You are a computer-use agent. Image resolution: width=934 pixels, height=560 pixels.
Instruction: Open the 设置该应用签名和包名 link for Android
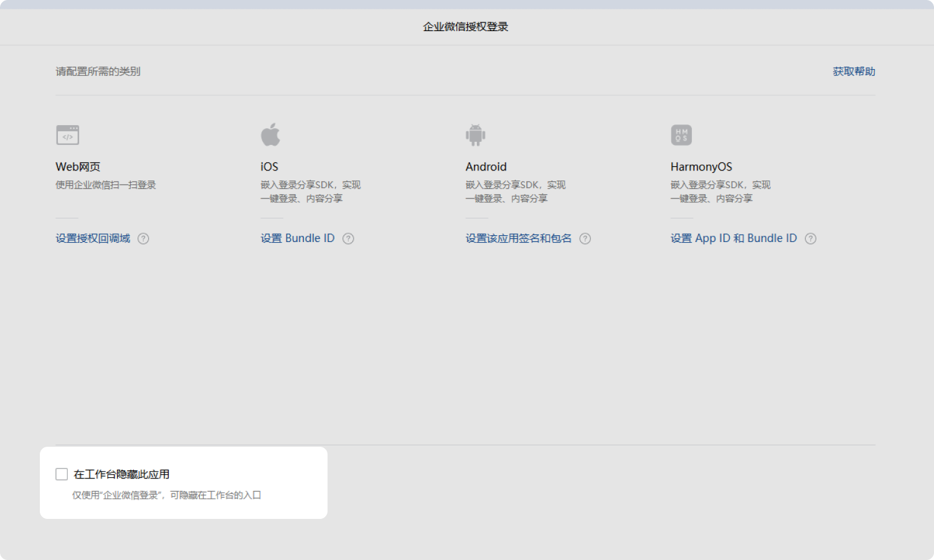point(518,238)
